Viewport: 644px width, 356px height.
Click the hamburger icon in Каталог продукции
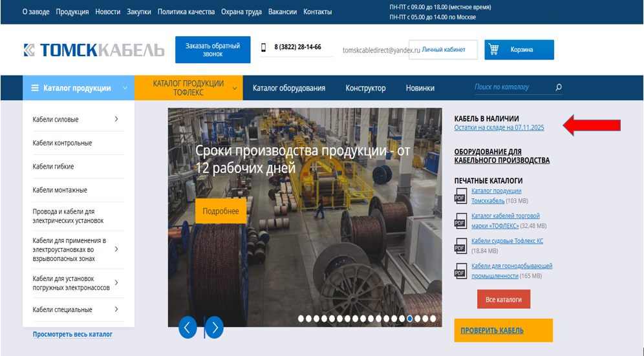(x=35, y=88)
